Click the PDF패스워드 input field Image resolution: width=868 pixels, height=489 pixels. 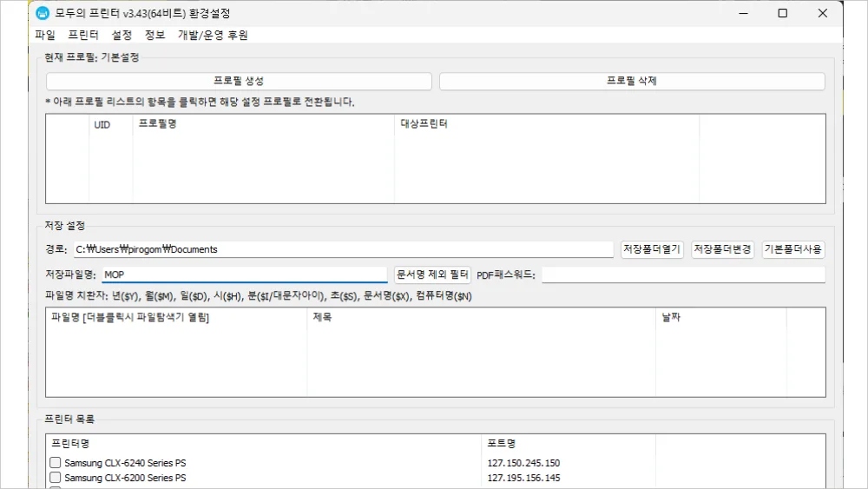point(683,274)
